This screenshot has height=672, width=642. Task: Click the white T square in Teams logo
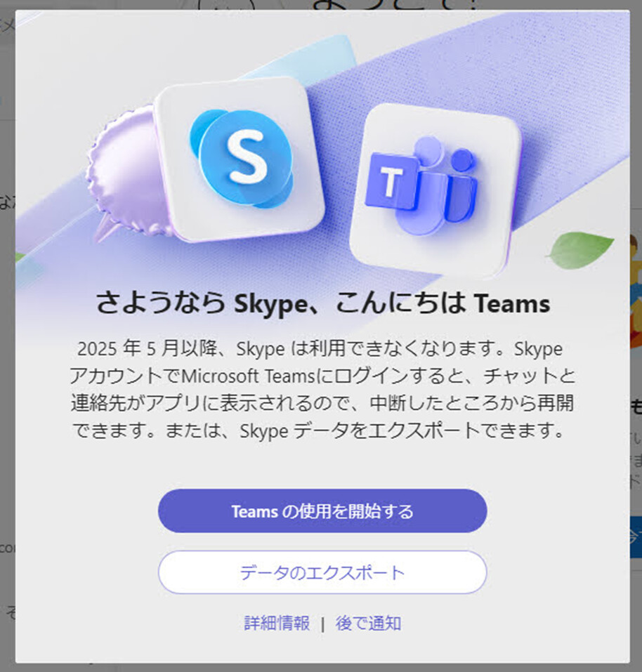391,182
